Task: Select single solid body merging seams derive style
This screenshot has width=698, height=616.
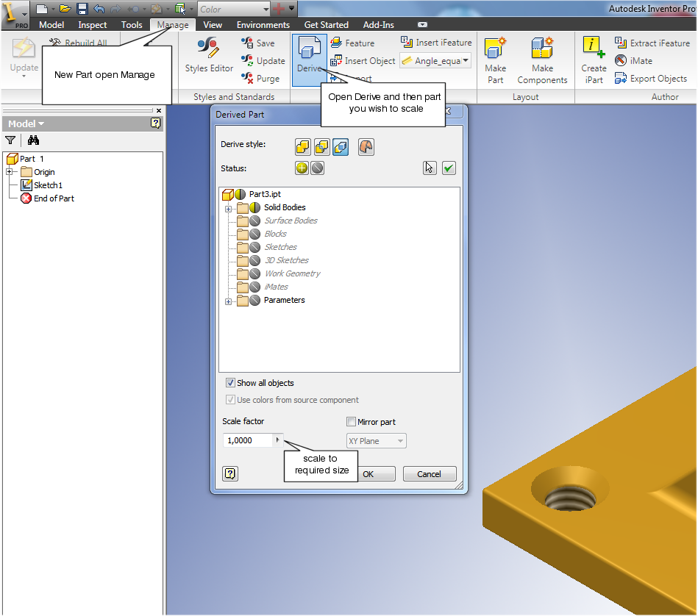Action: click(x=303, y=147)
